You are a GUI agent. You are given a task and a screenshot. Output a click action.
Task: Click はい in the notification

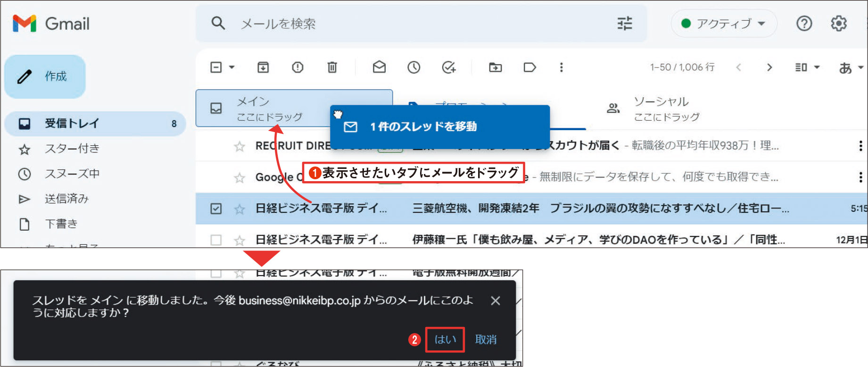(x=445, y=340)
